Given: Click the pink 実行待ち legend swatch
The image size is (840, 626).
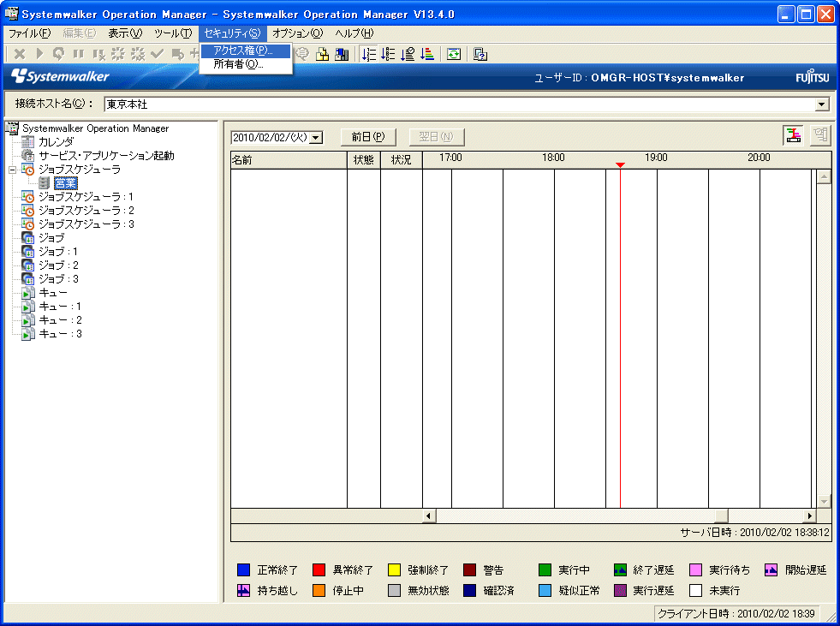Looking at the screenshot, I should 695,569.
